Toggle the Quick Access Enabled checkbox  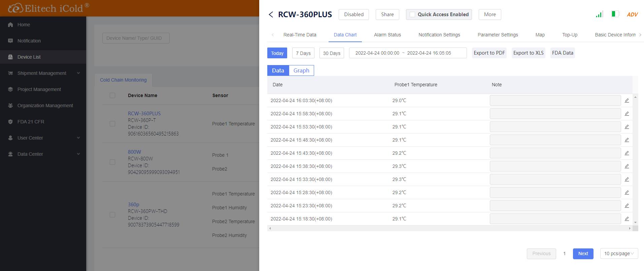pos(412,14)
